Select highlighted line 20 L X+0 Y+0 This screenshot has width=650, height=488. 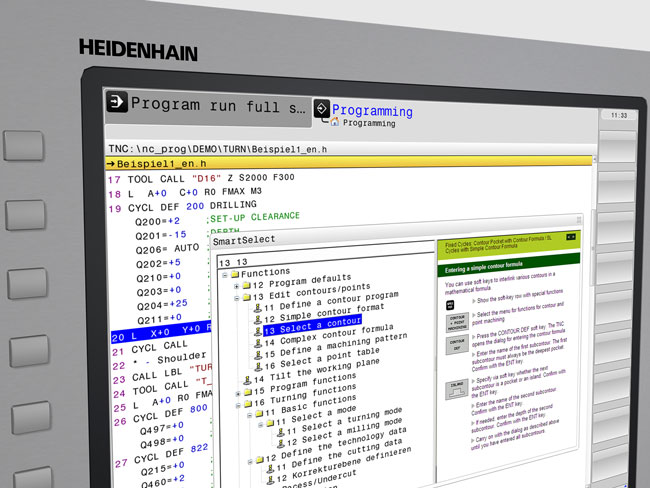tap(161, 333)
